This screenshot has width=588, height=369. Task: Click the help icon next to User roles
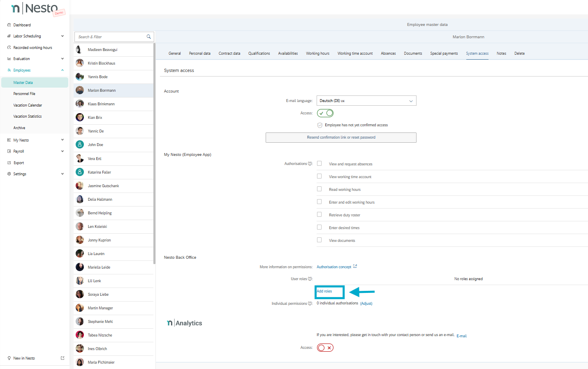click(310, 279)
